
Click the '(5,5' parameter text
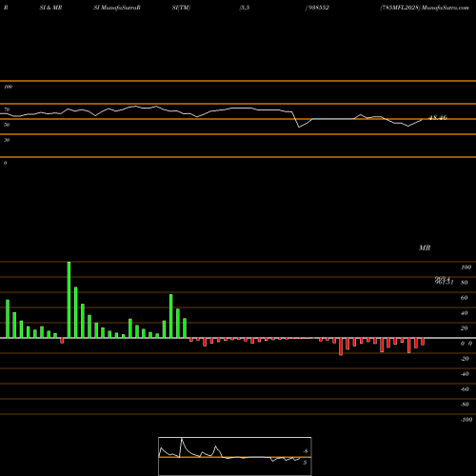(x=245, y=8)
